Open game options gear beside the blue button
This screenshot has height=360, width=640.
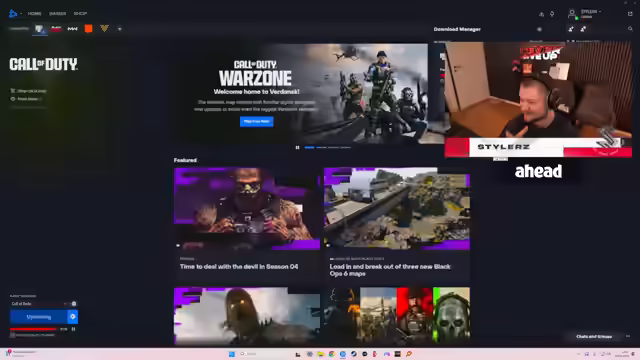point(73,317)
